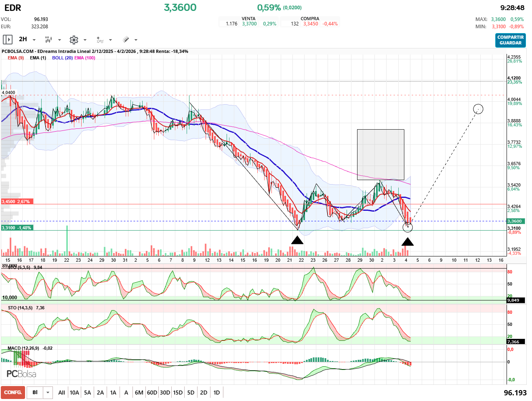Click the 3,4500 price level label

[x=16, y=202]
